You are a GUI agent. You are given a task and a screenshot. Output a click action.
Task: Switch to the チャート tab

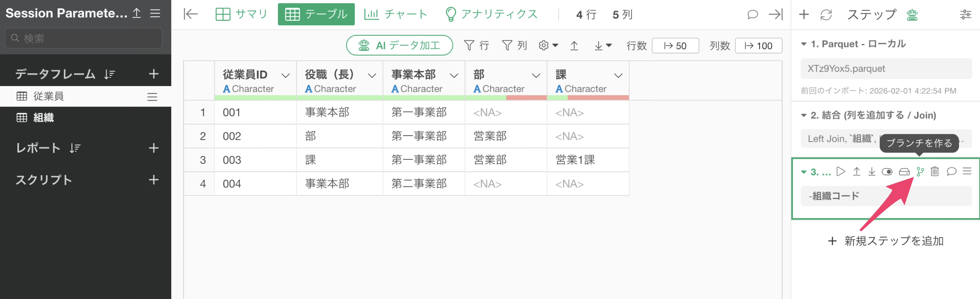coord(396,15)
